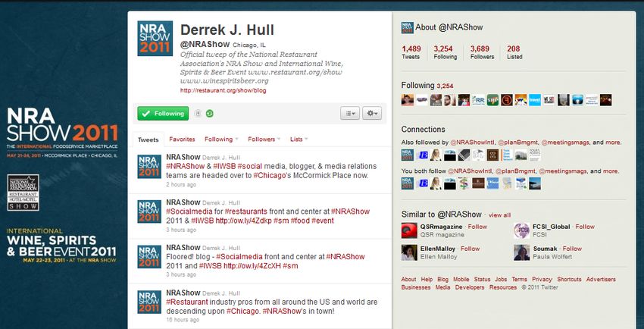Open the restaurant.org/show/blog link
Image resolution: width=644 pixels, height=329 pixels.
(x=223, y=90)
